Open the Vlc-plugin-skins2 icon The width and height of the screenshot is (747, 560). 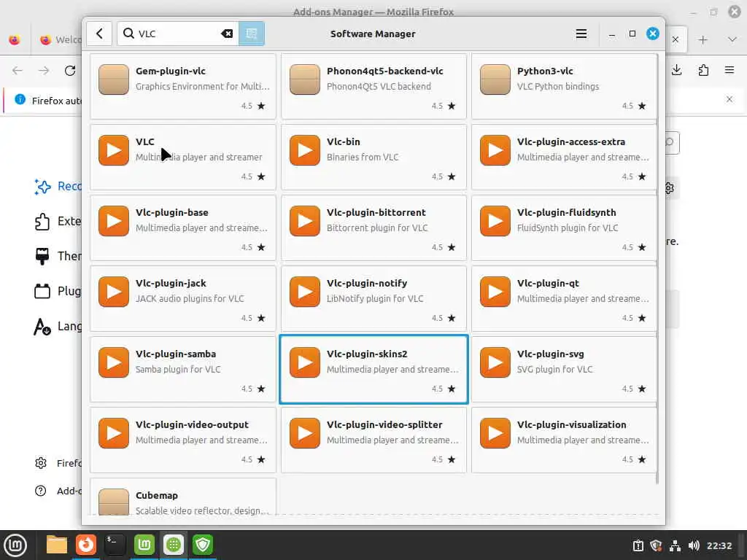coord(304,362)
